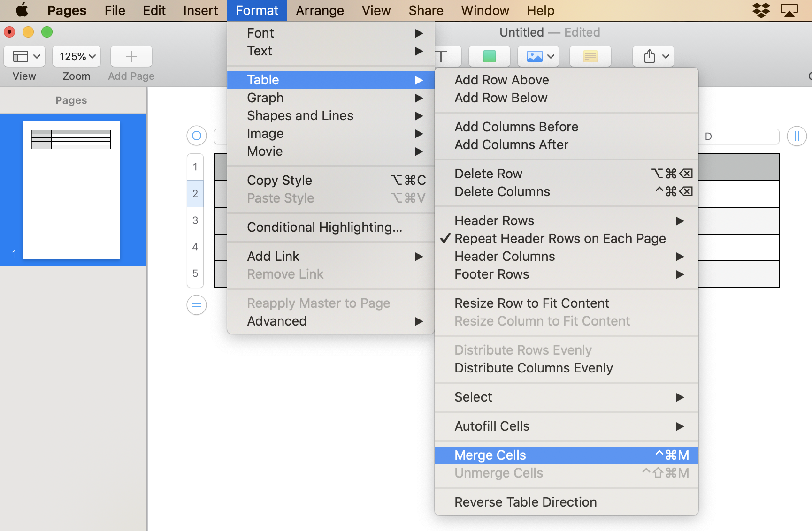Open the Apple menu
This screenshot has width=812, height=531.
(22, 10)
